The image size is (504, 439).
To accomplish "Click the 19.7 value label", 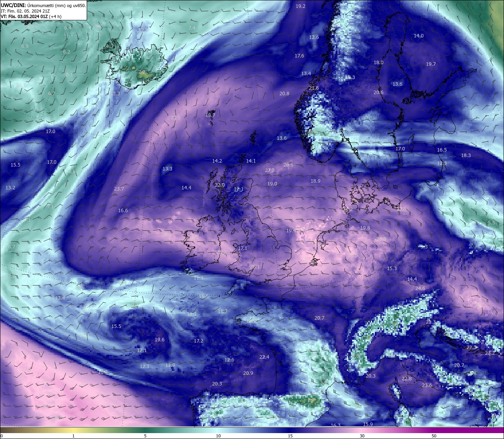I will pos(431,64).
